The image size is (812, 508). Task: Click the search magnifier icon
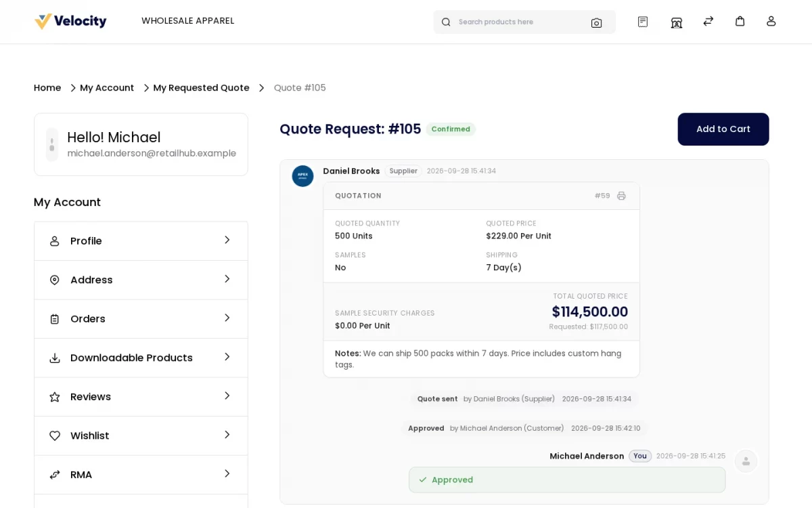[x=446, y=22]
